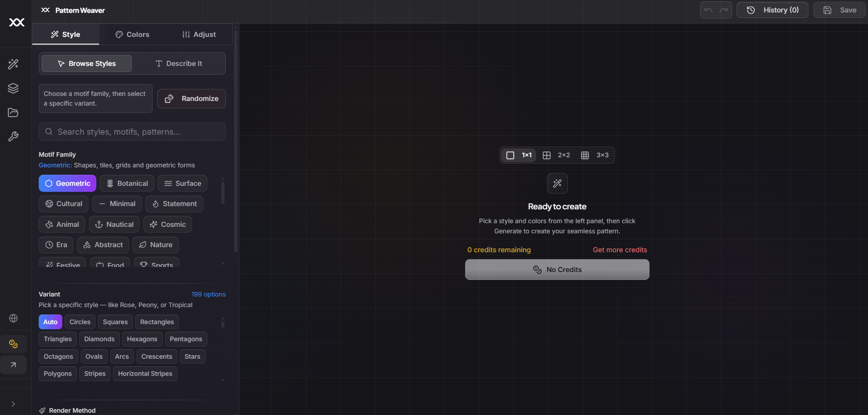This screenshot has width=868, height=415.
Task: Set preview tiling to 3×3
Action: (x=595, y=155)
